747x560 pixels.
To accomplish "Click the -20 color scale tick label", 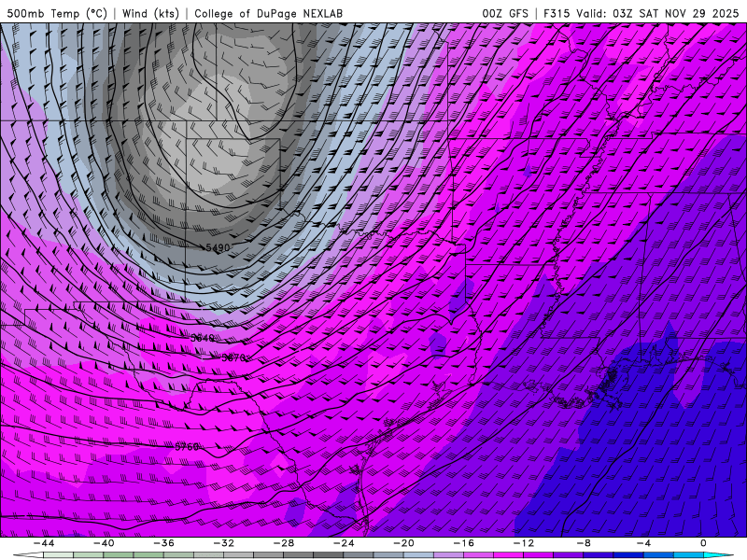I will click(x=403, y=543).
